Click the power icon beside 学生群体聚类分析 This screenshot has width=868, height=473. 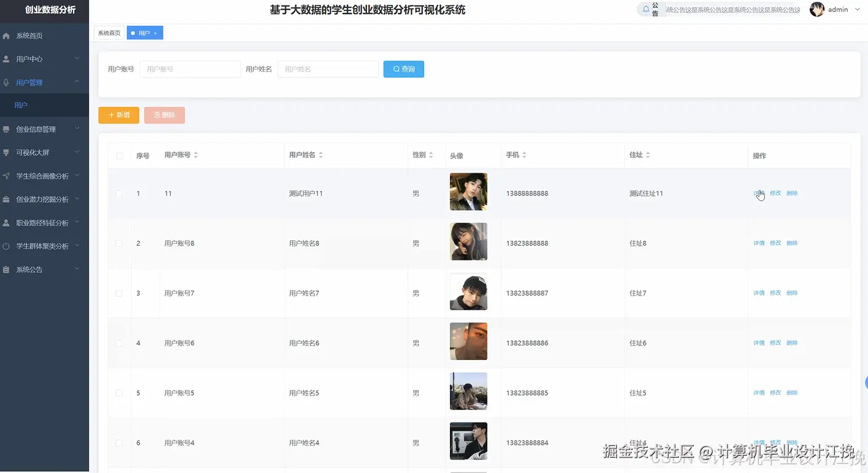coord(6,246)
